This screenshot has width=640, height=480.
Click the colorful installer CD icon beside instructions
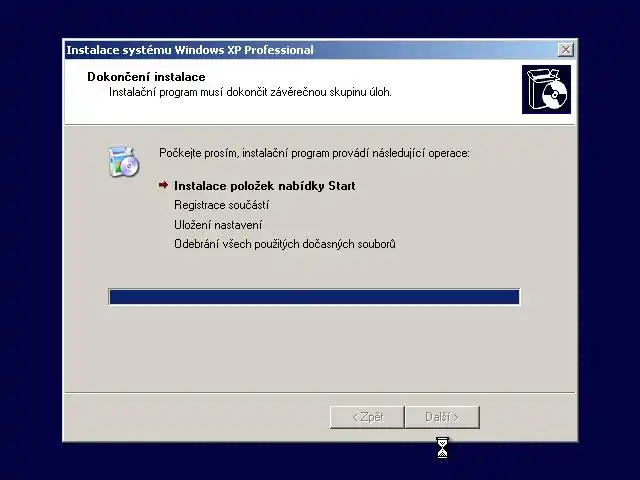pyautogui.click(x=123, y=162)
